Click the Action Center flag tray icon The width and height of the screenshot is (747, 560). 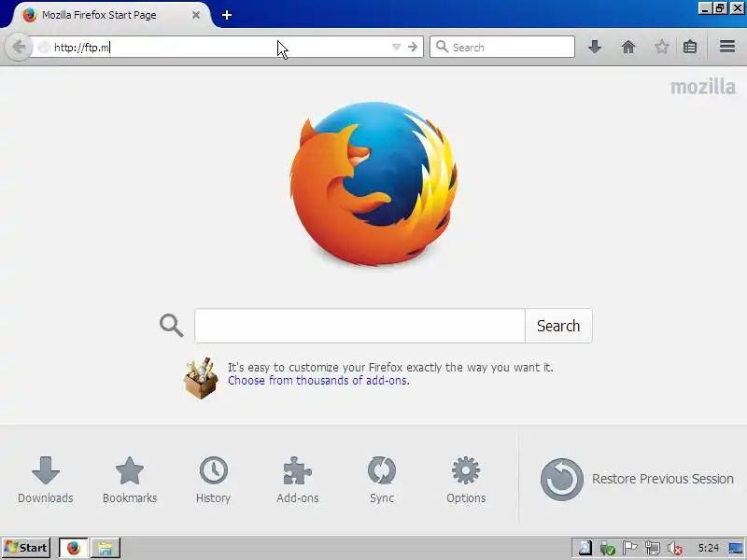[x=629, y=548]
